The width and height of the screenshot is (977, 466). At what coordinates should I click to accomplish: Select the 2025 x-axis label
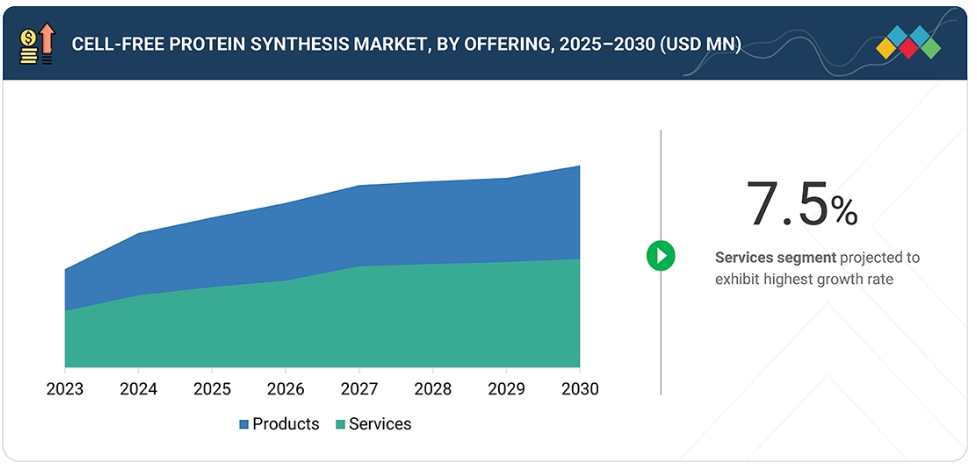pyautogui.click(x=212, y=389)
